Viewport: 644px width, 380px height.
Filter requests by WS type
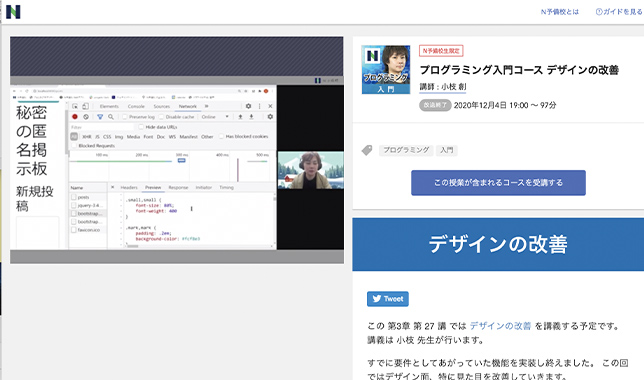point(172,136)
